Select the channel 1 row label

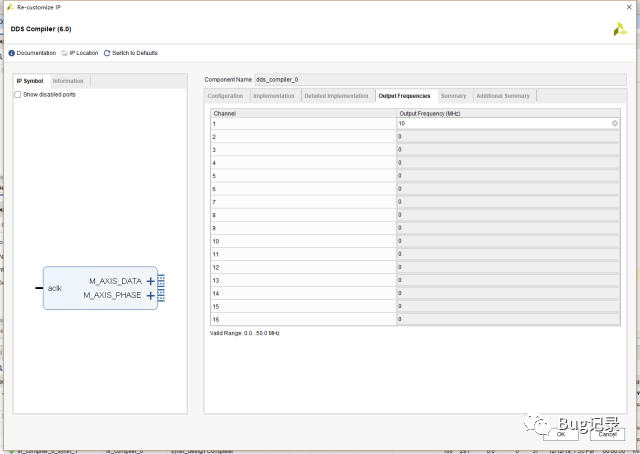(303, 124)
